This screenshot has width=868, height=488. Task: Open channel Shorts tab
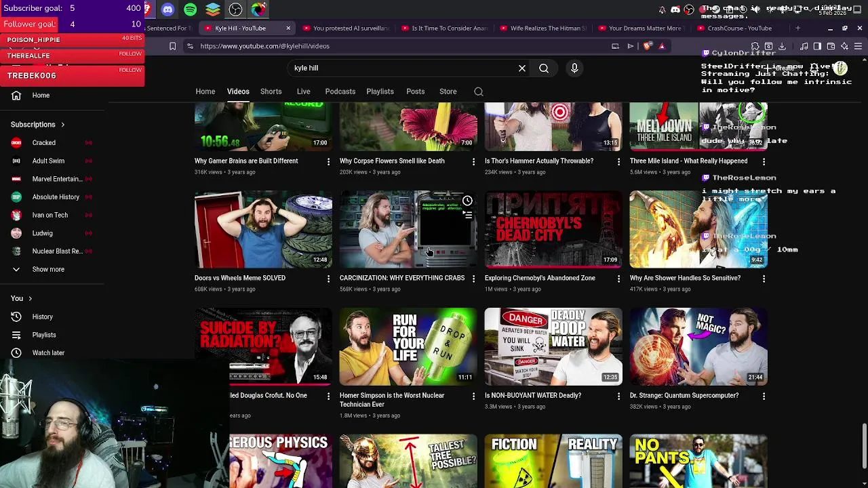coord(271,91)
